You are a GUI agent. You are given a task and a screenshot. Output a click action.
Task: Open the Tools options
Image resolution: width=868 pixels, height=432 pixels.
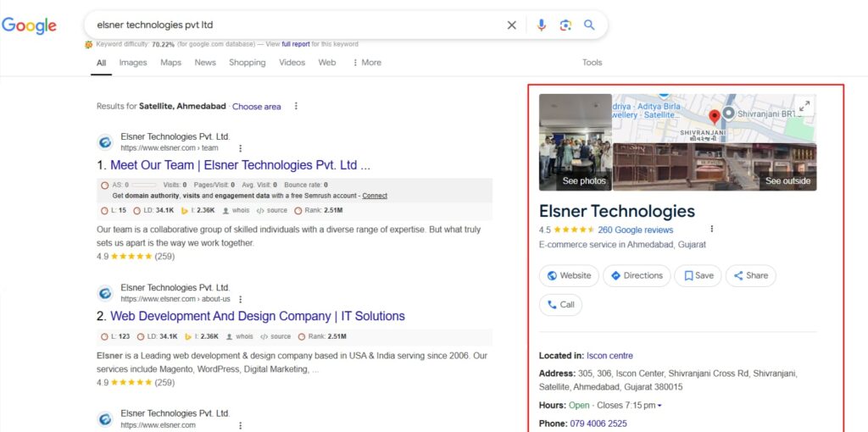pyautogui.click(x=592, y=63)
